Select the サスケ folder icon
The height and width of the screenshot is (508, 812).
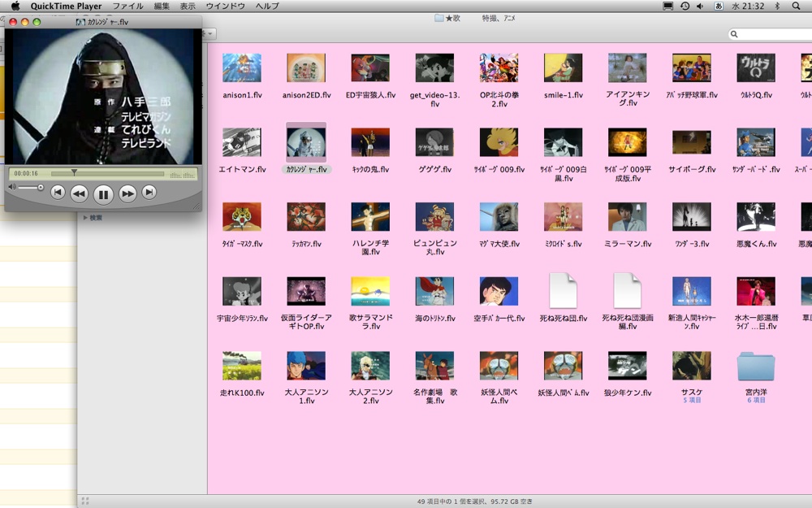[x=691, y=366]
